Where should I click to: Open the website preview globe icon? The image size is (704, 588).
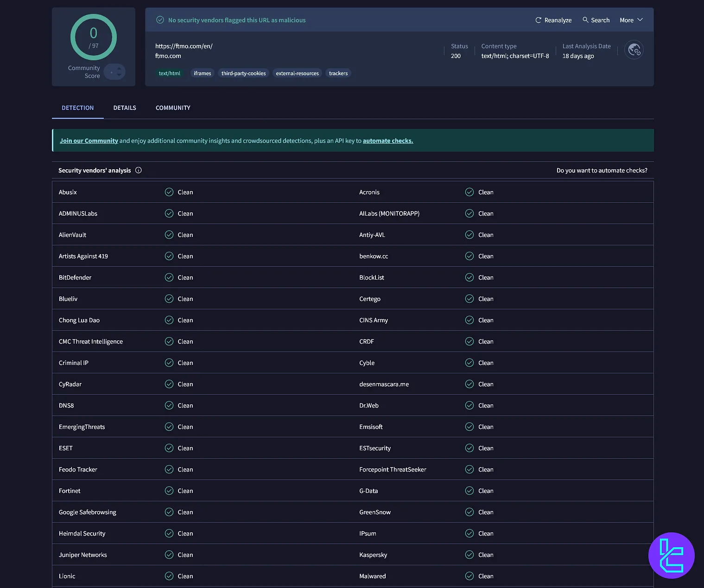[634, 50]
